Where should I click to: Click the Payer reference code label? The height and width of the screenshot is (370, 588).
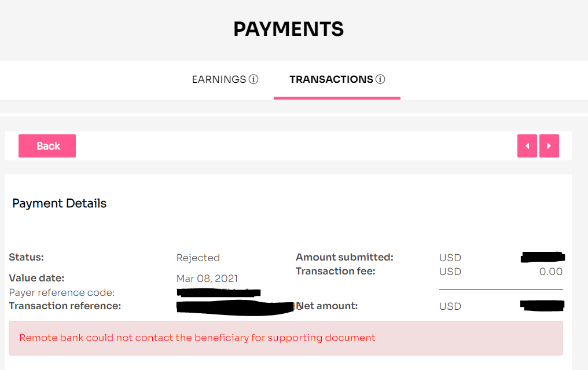(x=62, y=292)
